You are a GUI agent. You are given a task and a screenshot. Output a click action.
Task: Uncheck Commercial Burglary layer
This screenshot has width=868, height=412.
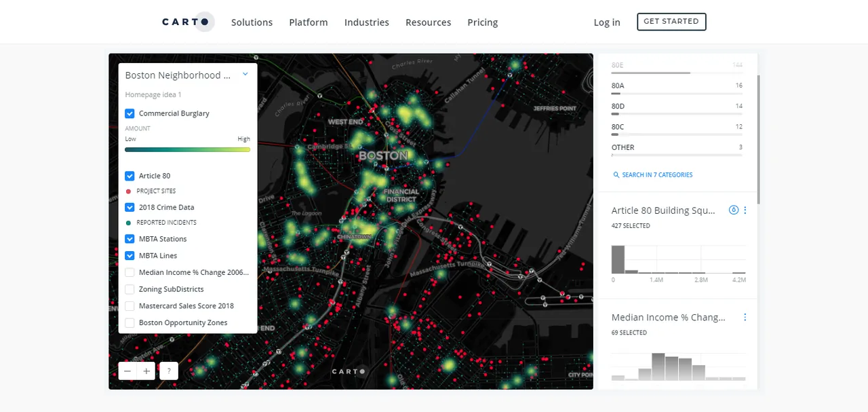tap(130, 113)
